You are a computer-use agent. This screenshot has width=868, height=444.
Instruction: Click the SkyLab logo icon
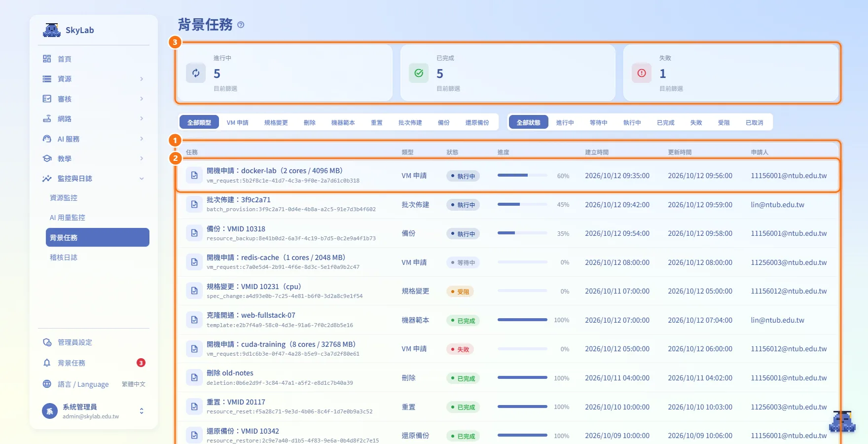[52, 30]
